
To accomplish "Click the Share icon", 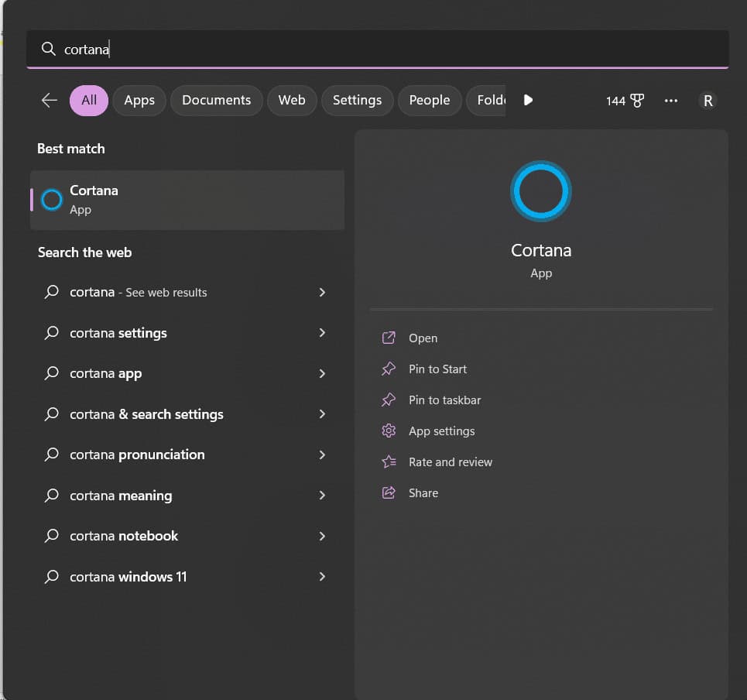I will point(389,492).
